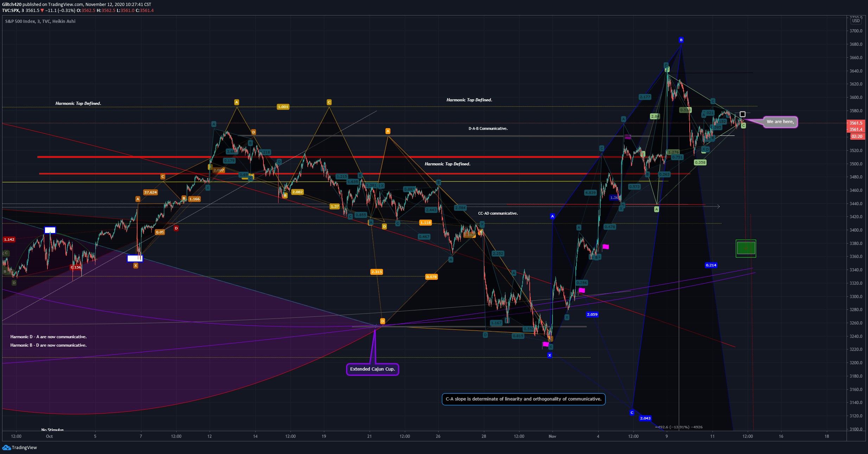Click the red 0.156 ratio label
Image resolution: width=868 pixels, height=454 pixels.
click(76, 267)
